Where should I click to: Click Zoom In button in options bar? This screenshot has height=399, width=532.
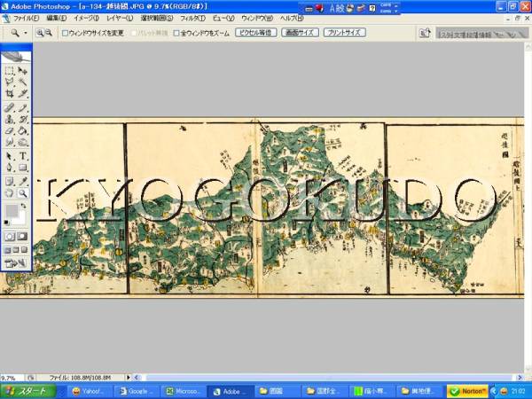coord(40,33)
